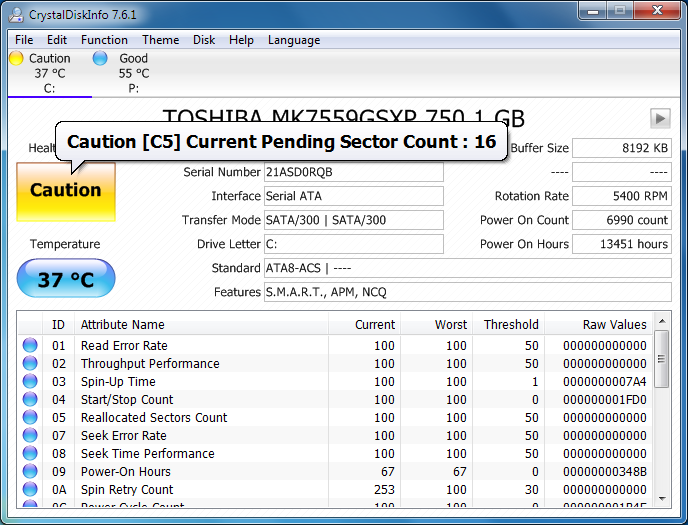Click status icon for Reallocated Sectors Count
688x525 pixels.
click(x=30, y=417)
